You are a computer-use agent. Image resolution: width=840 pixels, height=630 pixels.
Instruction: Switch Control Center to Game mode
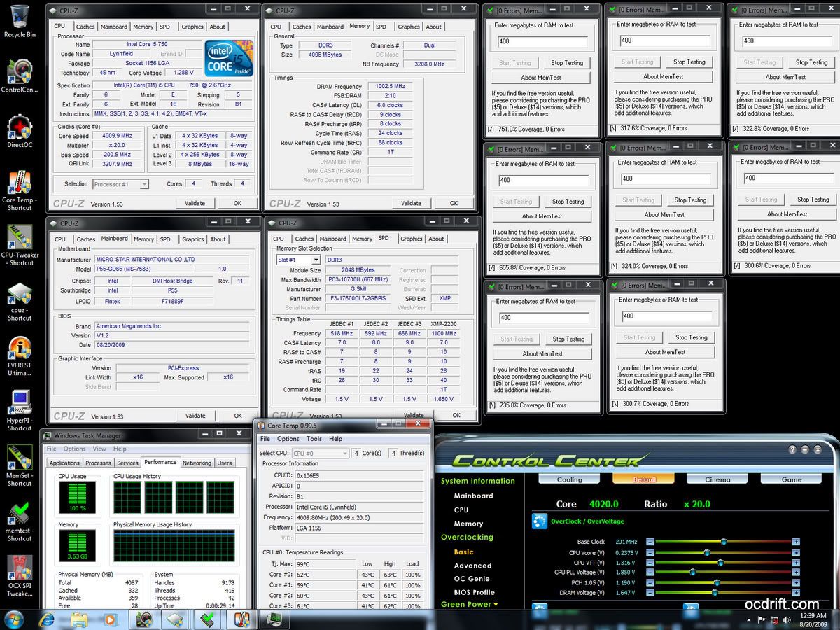tap(791, 479)
